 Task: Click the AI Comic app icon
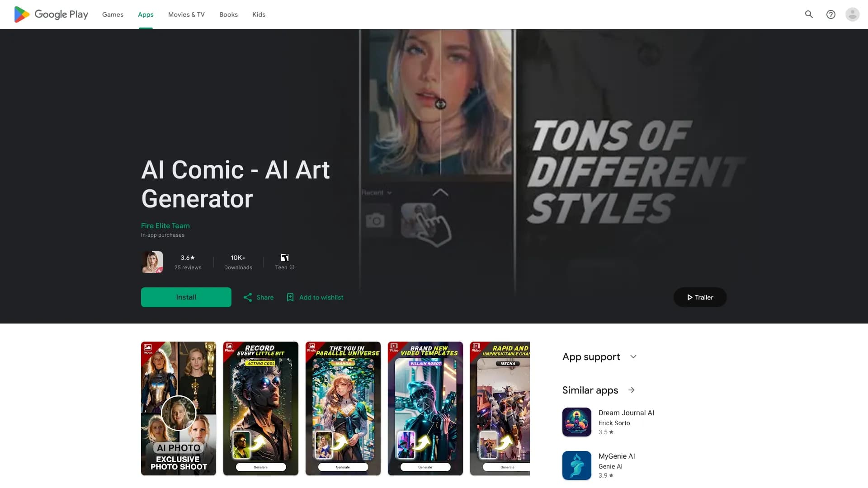pos(152,262)
